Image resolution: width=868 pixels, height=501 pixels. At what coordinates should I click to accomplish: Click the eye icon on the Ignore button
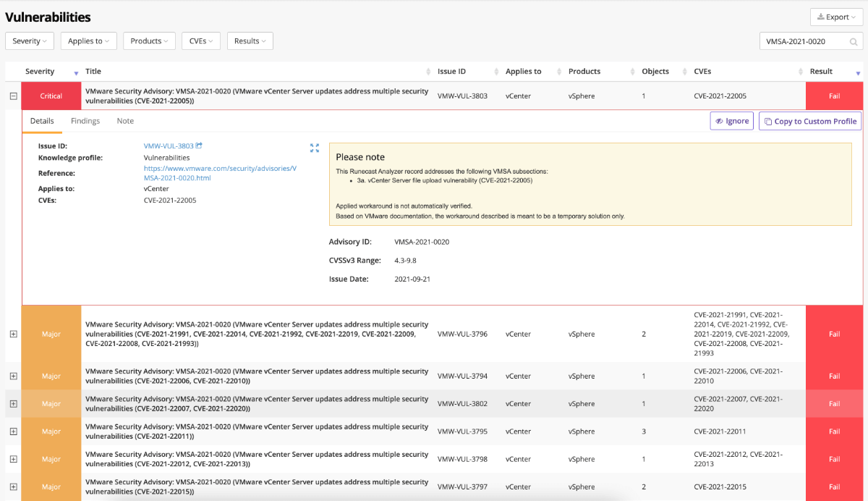coord(718,121)
